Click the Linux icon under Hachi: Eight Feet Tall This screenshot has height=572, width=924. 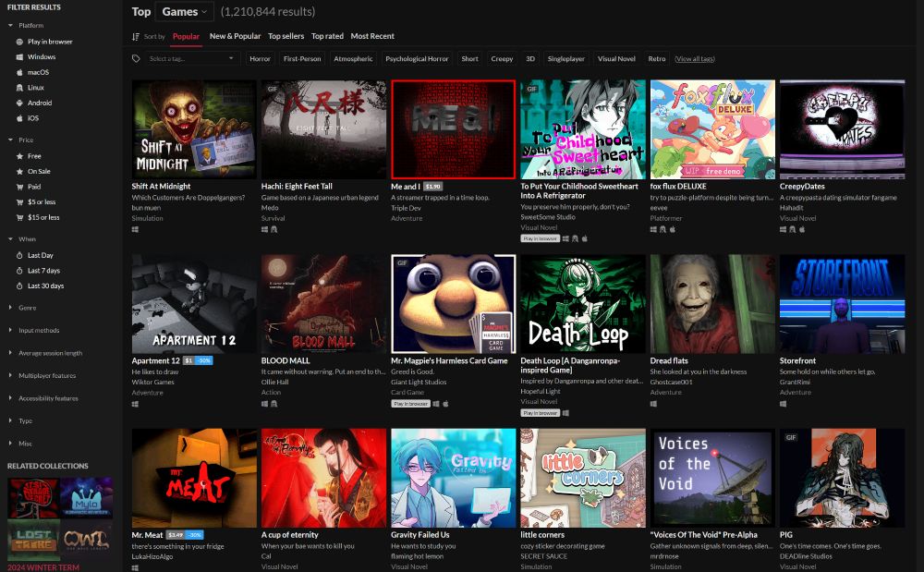click(x=274, y=229)
